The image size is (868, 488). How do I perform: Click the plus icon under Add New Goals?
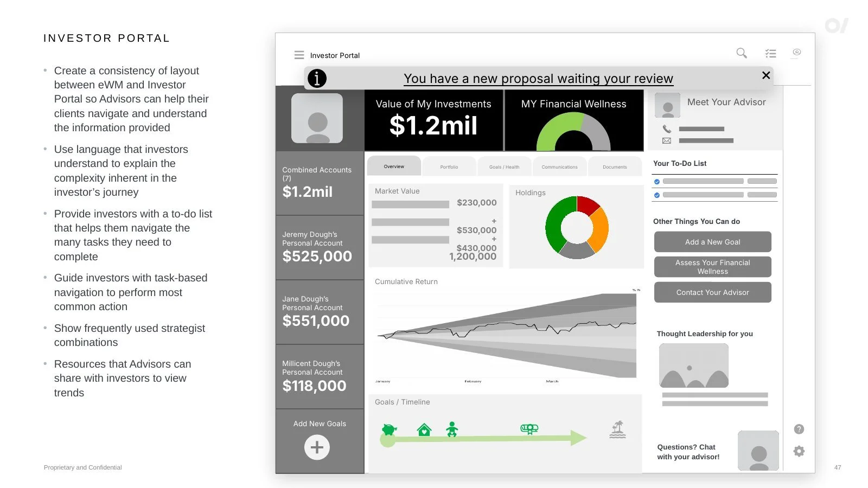pos(317,447)
